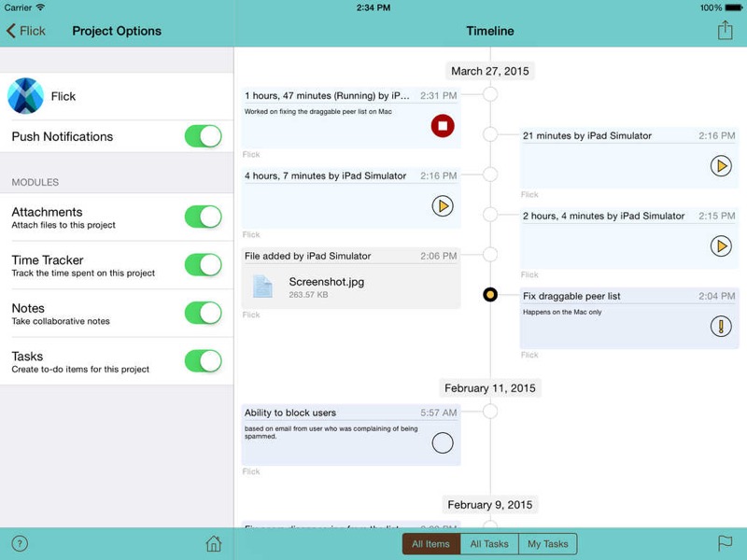
Task: Start the 21 minutes time entry timer
Action: point(721,166)
